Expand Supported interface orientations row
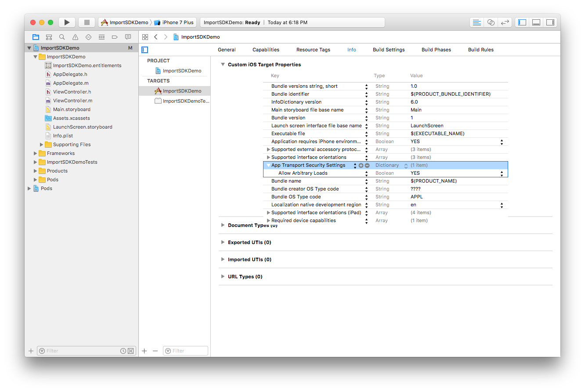Screen dimensions: 585x392 click(x=268, y=158)
